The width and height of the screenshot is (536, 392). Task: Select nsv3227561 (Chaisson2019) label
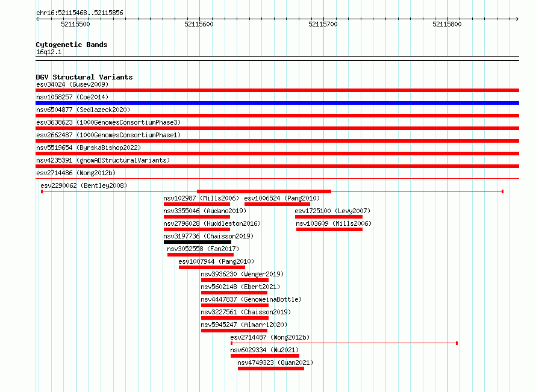[x=246, y=312]
